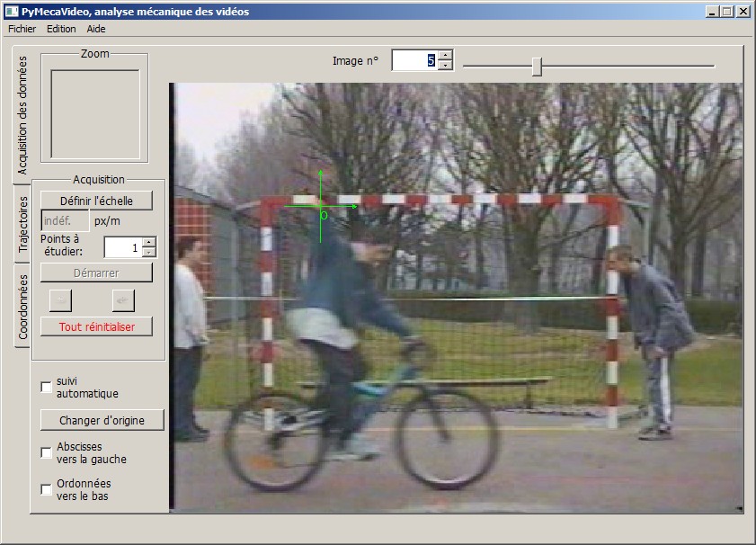Open the Fichier menu

(22, 29)
